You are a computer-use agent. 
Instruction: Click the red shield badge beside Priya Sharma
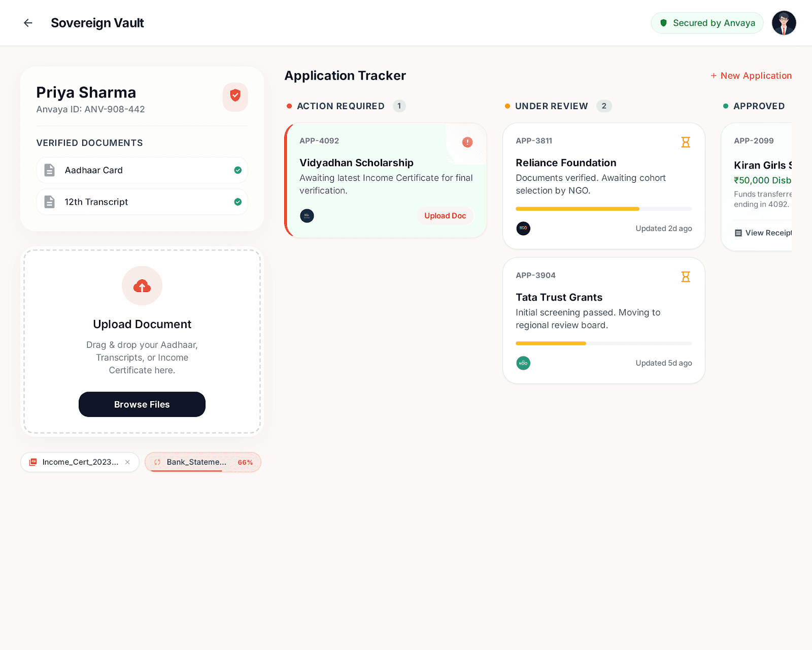(x=235, y=96)
